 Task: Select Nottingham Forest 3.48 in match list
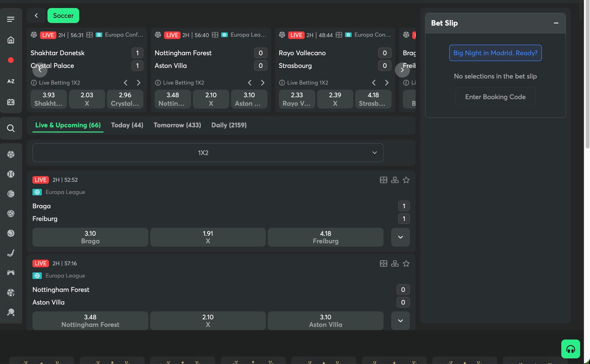tap(90, 321)
